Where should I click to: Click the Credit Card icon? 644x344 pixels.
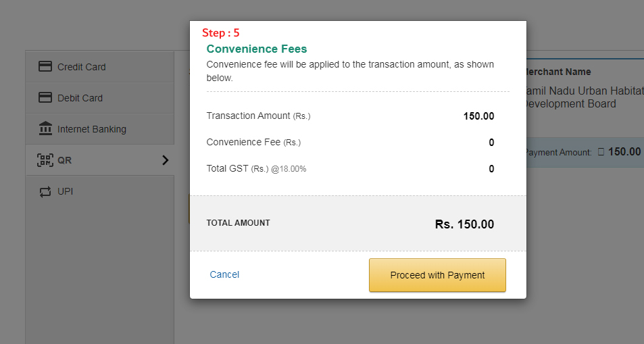pyautogui.click(x=45, y=66)
